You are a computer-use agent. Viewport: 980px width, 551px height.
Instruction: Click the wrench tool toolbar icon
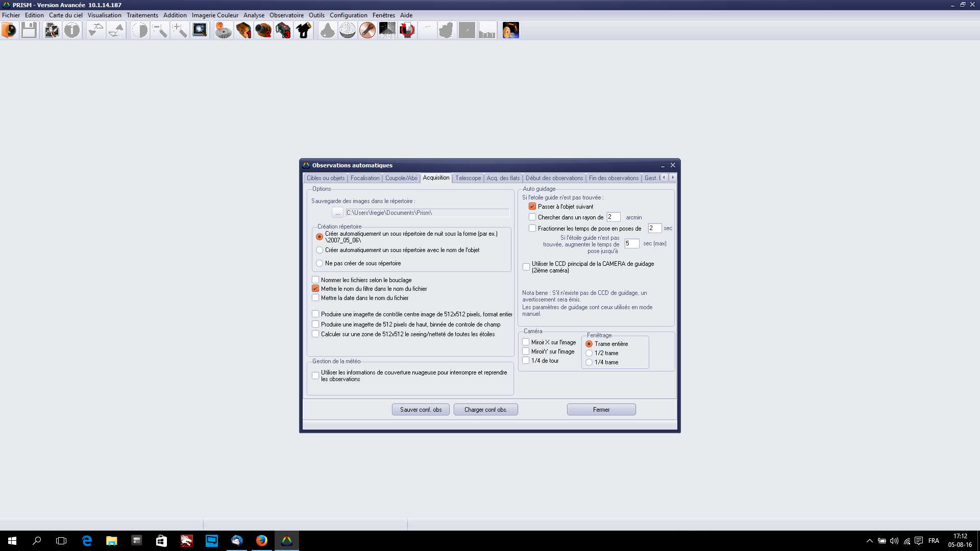point(367,31)
